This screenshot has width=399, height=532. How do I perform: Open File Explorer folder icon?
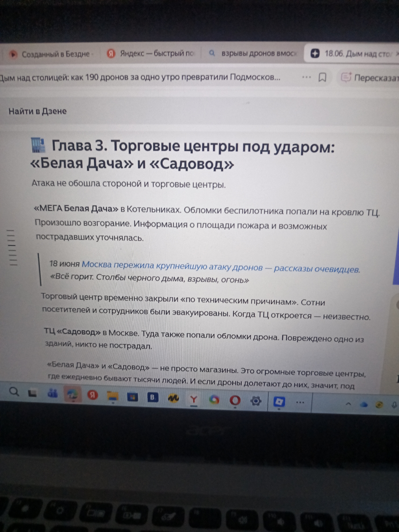click(113, 396)
